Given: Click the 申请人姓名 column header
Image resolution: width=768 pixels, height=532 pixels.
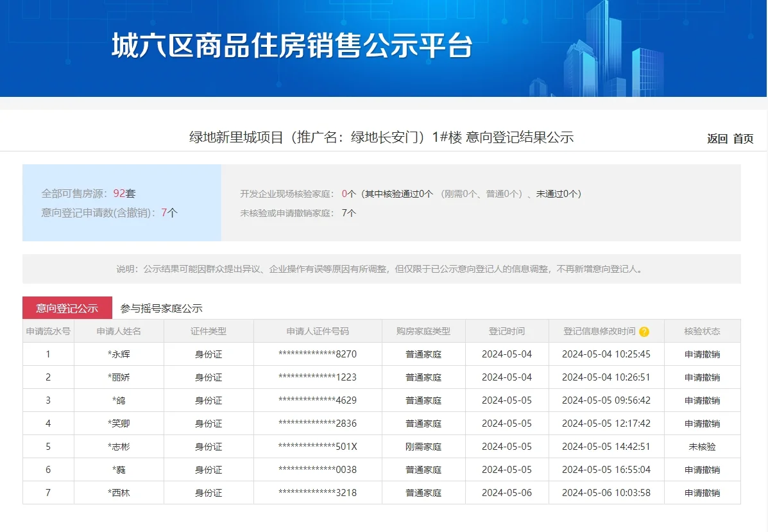Looking at the screenshot, I should (x=119, y=331).
